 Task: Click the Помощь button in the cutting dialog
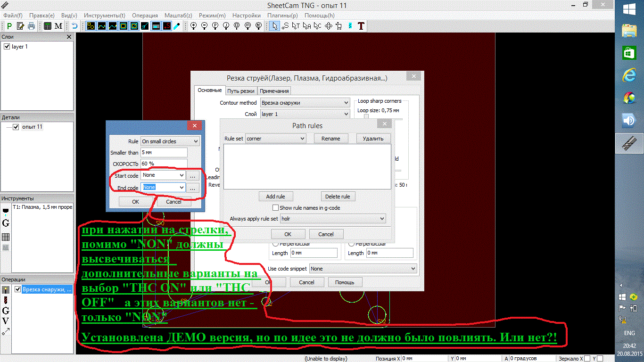pos(345,282)
